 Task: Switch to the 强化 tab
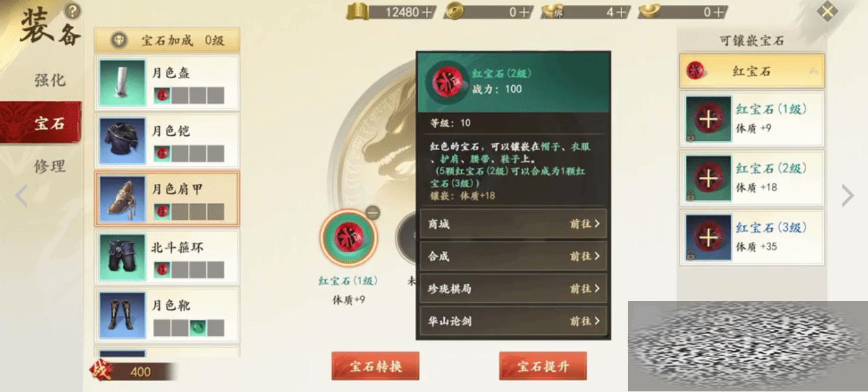[50, 80]
